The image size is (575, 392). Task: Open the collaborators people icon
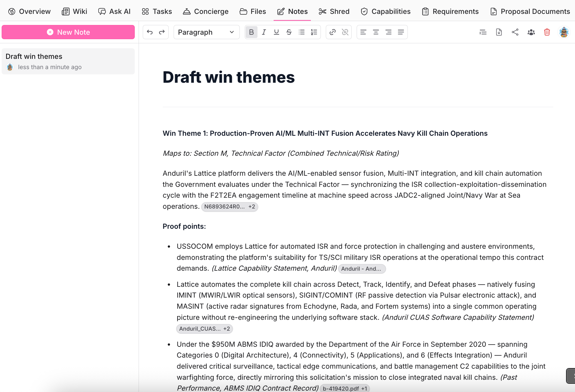point(531,32)
